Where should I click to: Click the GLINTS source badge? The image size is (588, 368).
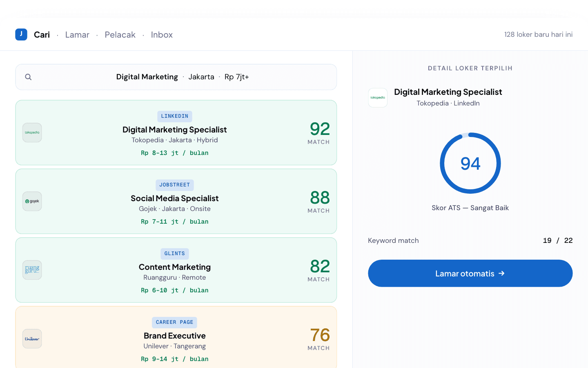pos(175,254)
